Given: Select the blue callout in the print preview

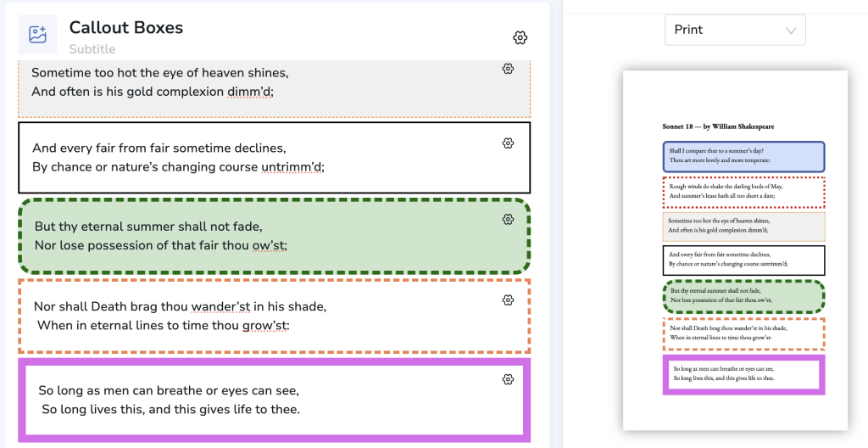Looking at the screenshot, I should 743,156.
